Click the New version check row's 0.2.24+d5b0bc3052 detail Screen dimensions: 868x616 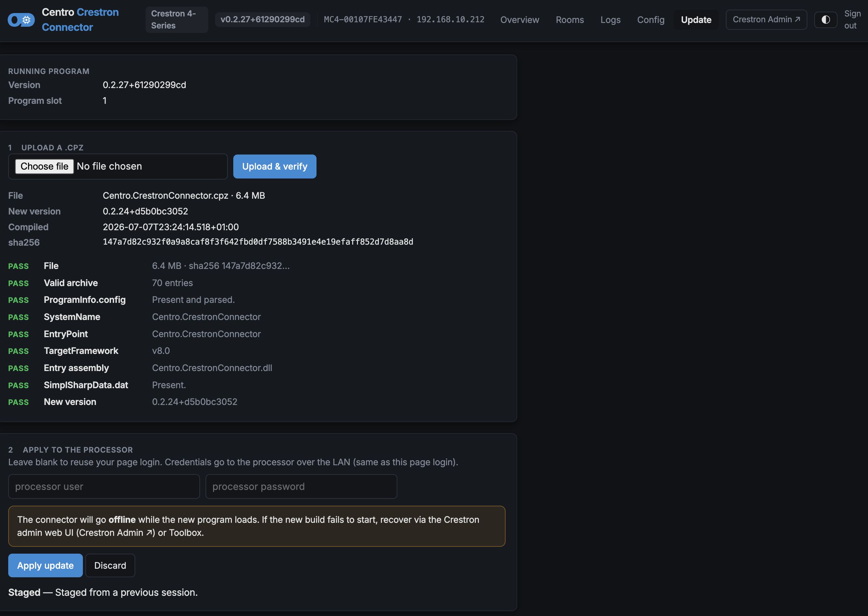pyautogui.click(x=195, y=402)
